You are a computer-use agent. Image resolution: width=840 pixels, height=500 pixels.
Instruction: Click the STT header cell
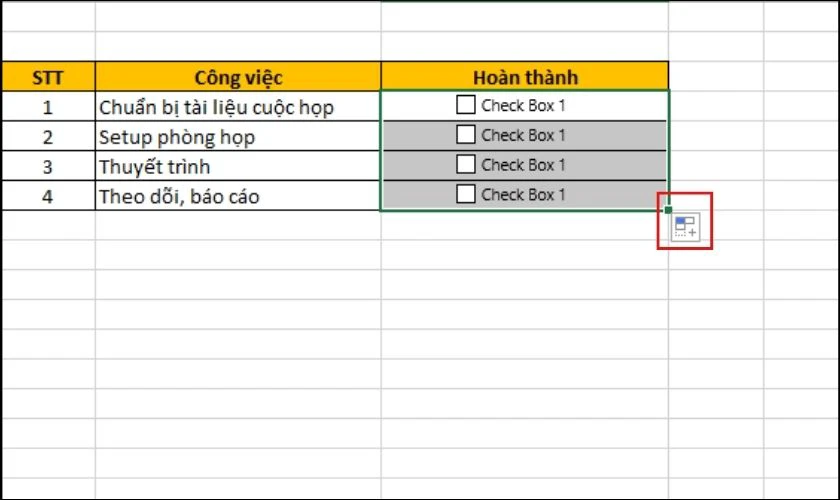48,77
